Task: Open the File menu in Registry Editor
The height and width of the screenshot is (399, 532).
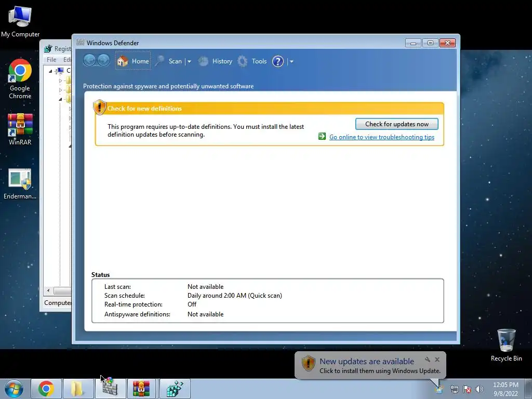Action: pyautogui.click(x=51, y=60)
